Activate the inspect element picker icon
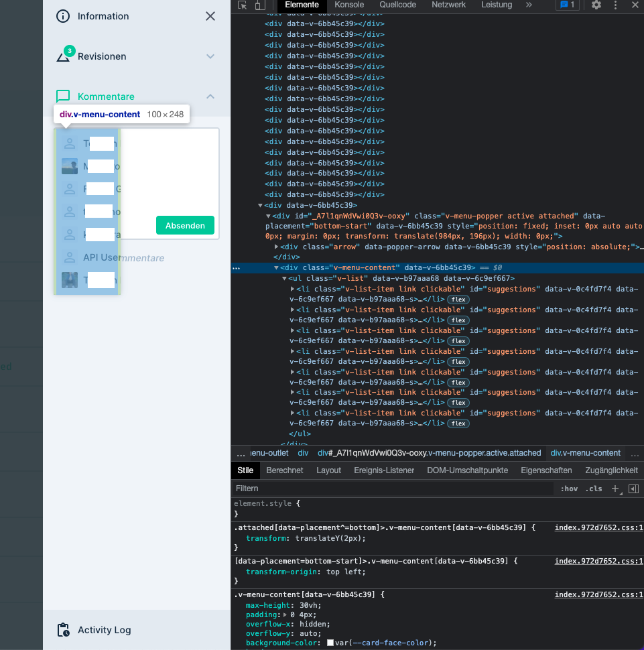644x650 pixels. click(242, 5)
